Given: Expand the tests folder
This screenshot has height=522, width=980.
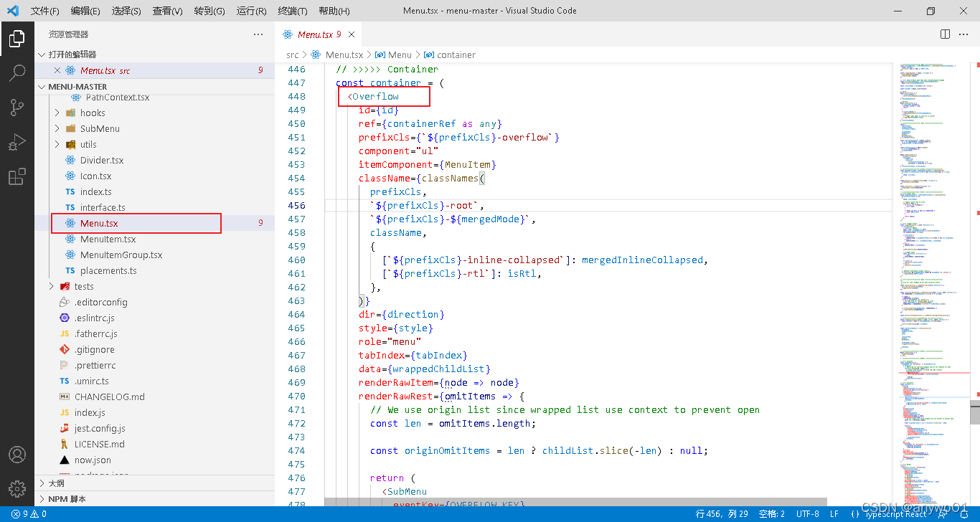Looking at the screenshot, I should coord(84,286).
